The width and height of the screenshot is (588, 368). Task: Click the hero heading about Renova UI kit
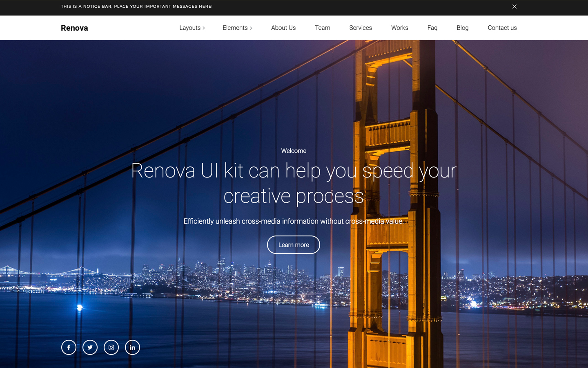(x=294, y=183)
